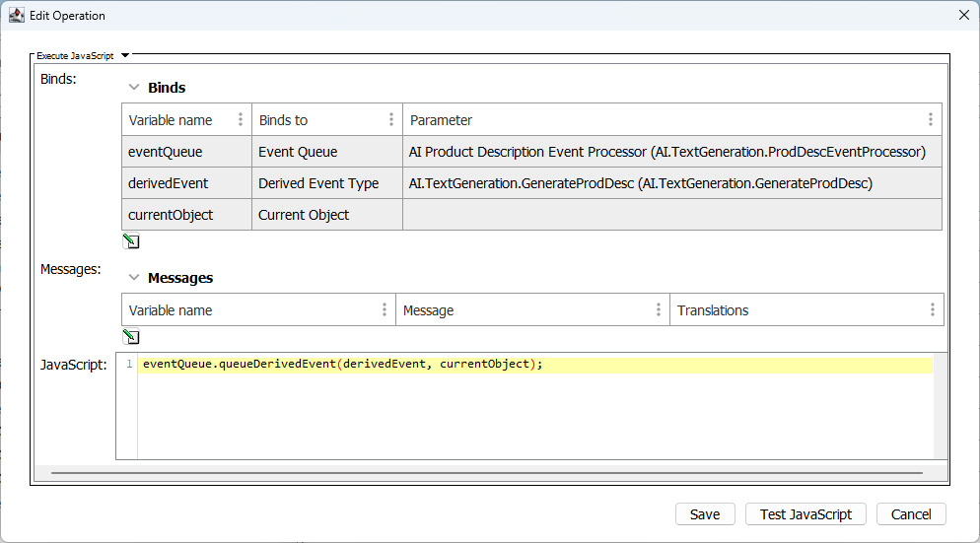Open Parameter column options menu
This screenshot has height=543, width=980.
[931, 120]
